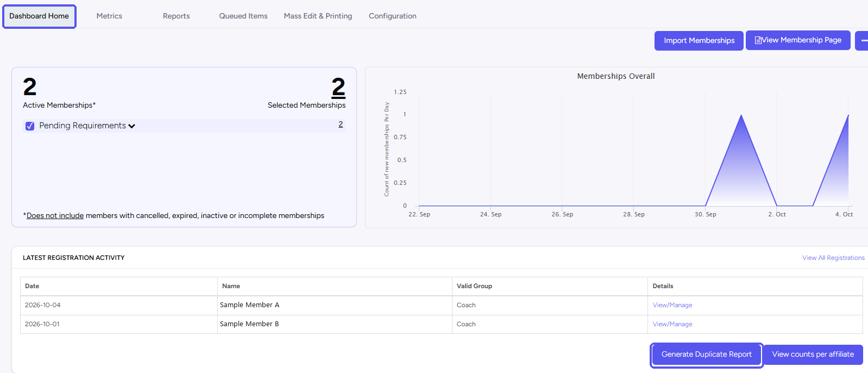Go to the Queued Items tab

243,16
